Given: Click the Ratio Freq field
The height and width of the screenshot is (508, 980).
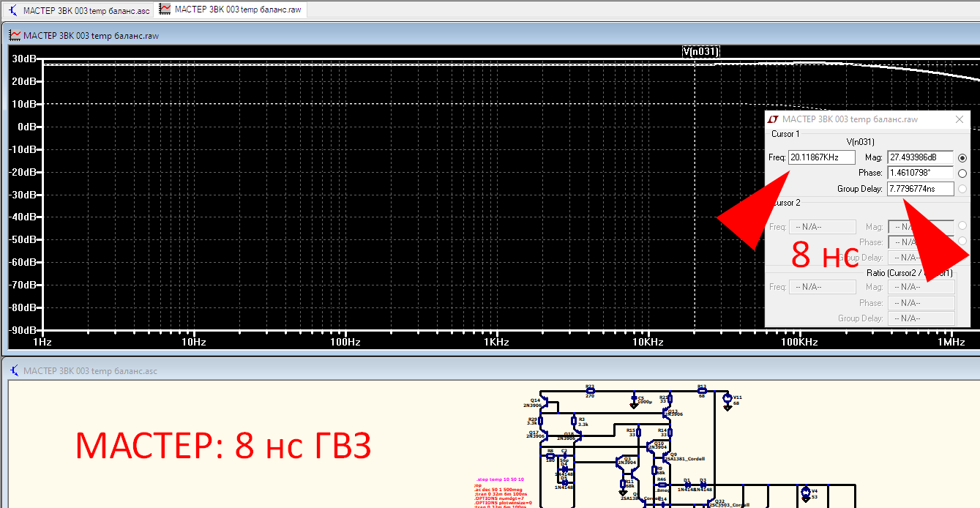Looking at the screenshot, I should (x=822, y=287).
